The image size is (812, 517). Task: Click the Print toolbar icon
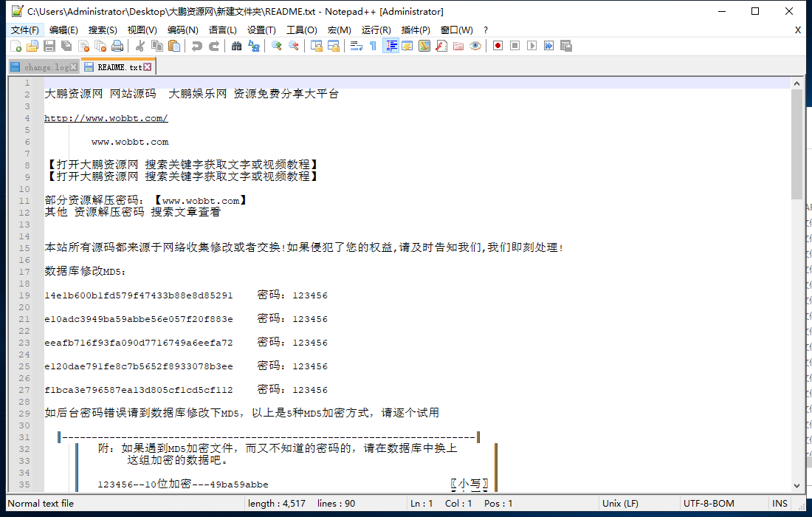point(117,46)
